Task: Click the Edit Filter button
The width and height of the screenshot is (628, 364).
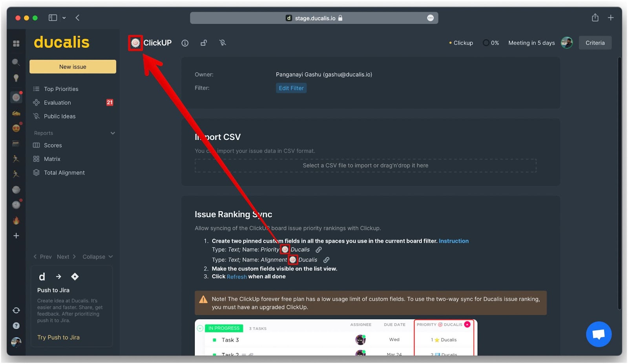Action: pyautogui.click(x=291, y=88)
